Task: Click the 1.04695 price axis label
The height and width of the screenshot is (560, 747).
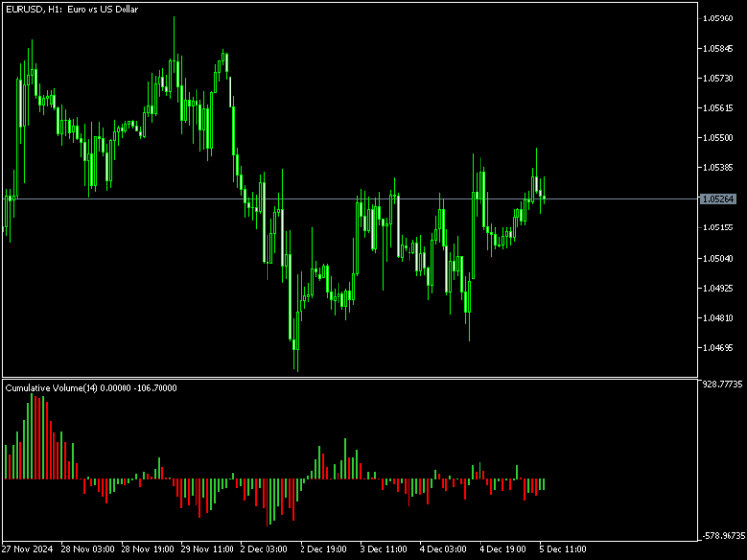Action: tap(718, 348)
